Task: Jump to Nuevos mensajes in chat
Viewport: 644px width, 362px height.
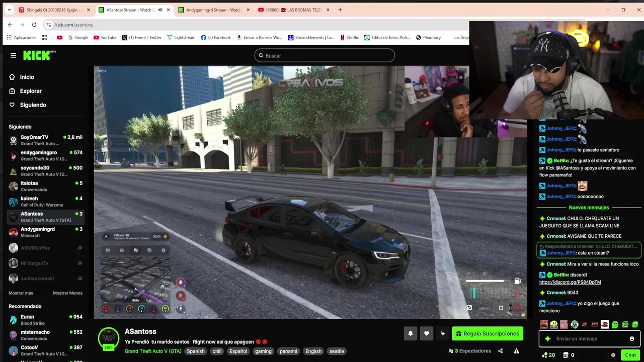Action: coord(589,208)
